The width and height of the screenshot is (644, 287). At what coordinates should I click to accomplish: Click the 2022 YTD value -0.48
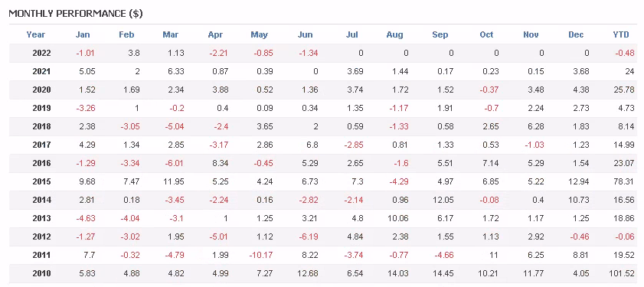coord(623,53)
